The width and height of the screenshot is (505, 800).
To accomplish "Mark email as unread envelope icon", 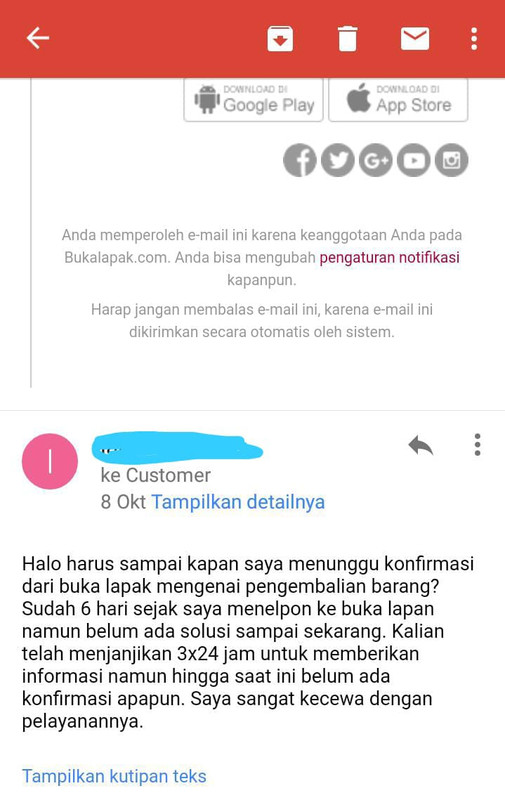I will coord(415,38).
